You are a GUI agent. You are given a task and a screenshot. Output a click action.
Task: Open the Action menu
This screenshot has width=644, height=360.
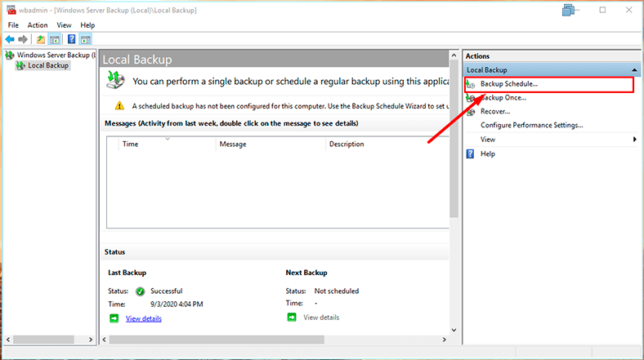[38, 25]
